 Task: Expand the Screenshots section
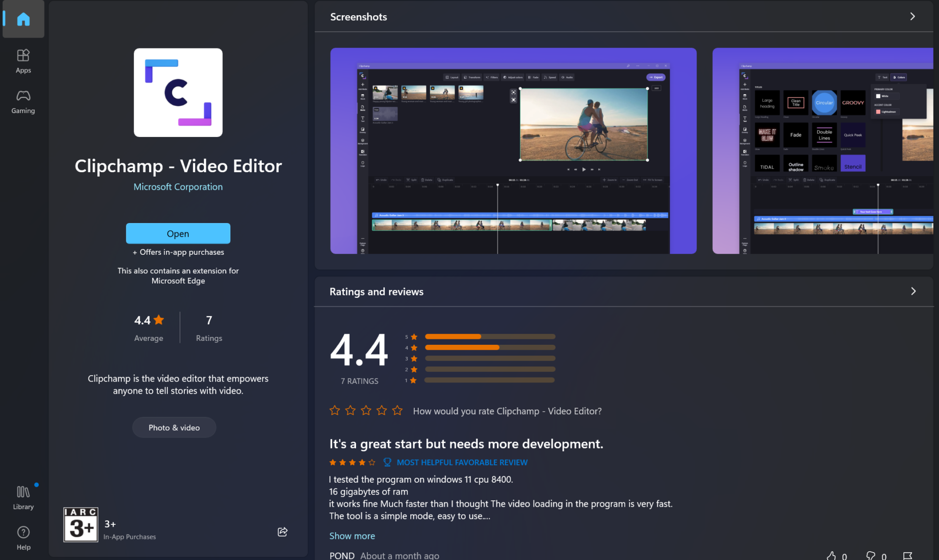click(913, 16)
